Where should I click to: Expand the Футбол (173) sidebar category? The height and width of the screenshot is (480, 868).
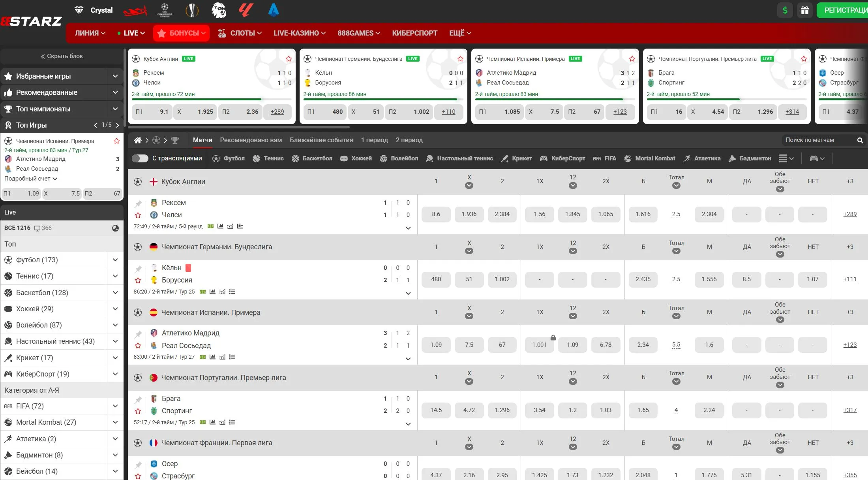115,260
